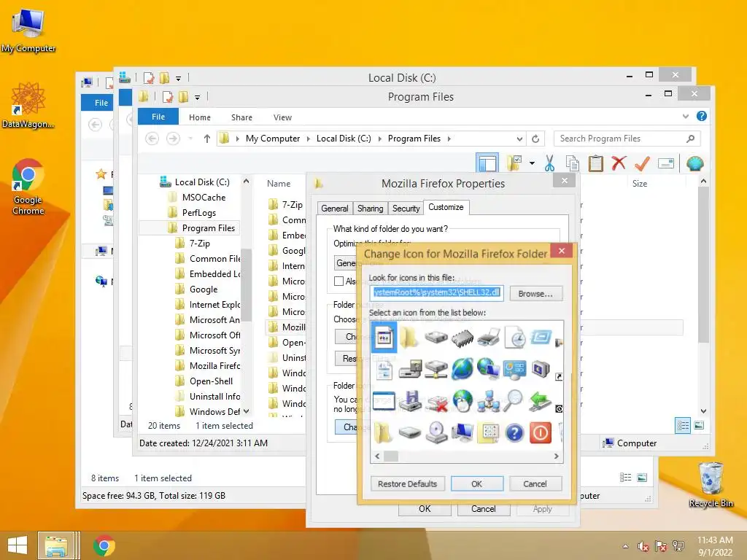Open the Home ribbon tab
Viewport: 747px width, 560px height.
coord(200,117)
